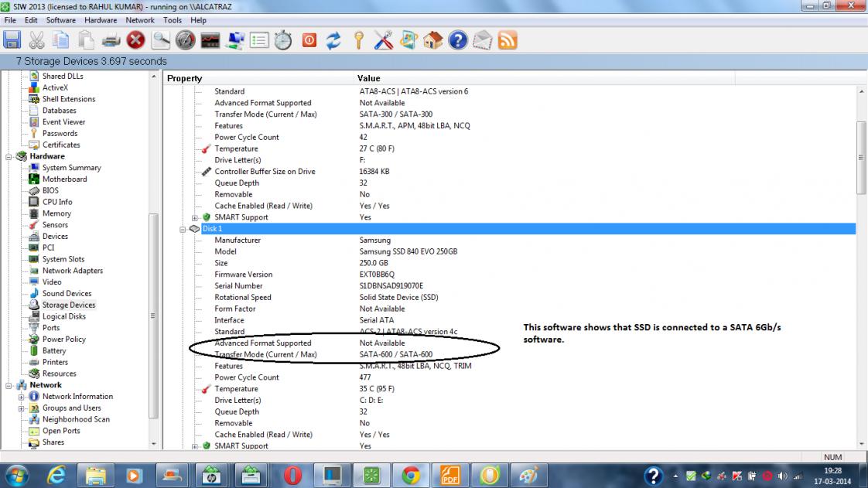The image size is (868, 488).
Task: Click the Value column header
Action: coord(368,78)
